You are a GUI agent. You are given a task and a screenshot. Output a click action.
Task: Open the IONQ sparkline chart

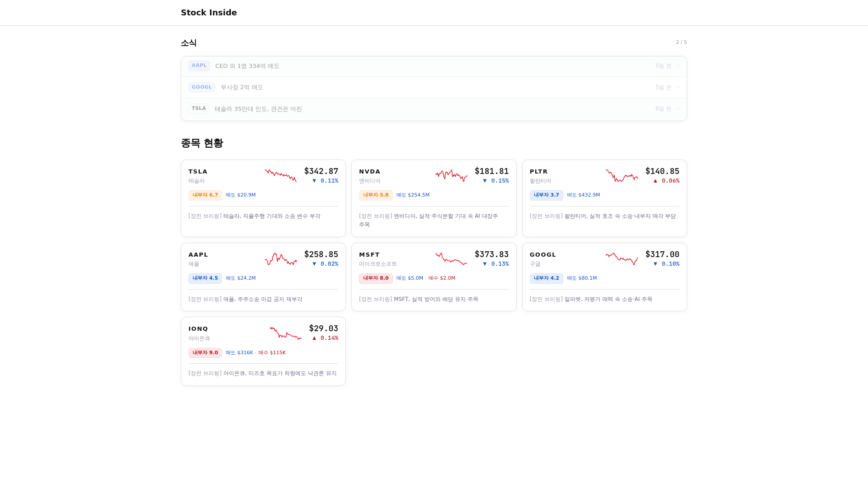(286, 333)
